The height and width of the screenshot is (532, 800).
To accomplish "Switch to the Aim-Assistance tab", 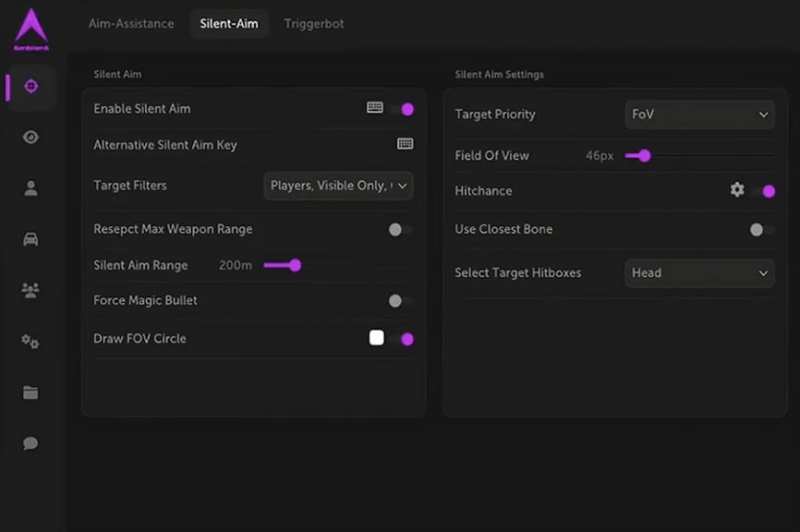I will coord(131,24).
